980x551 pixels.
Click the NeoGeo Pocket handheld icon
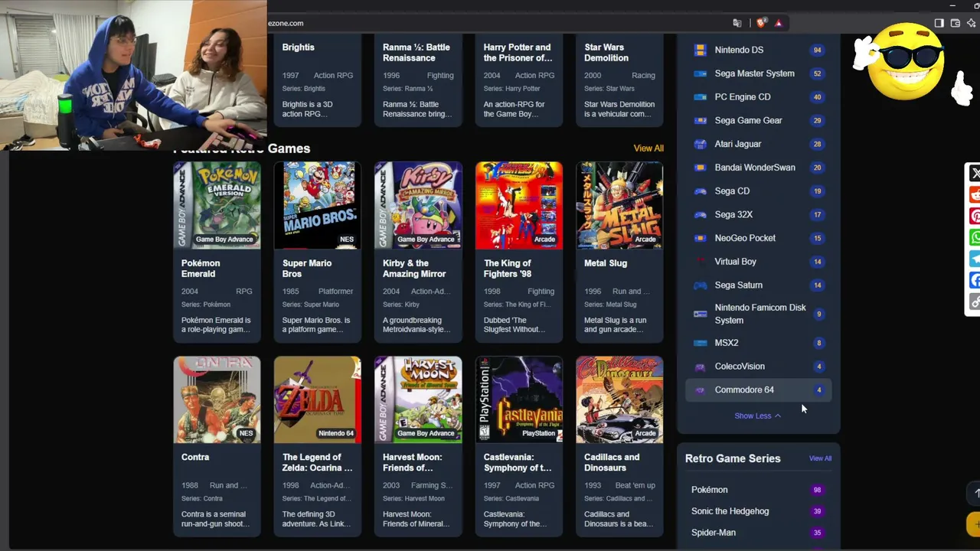[700, 238]
